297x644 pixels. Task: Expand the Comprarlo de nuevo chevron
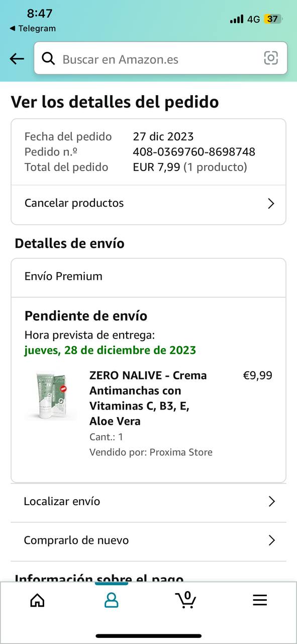272,540
